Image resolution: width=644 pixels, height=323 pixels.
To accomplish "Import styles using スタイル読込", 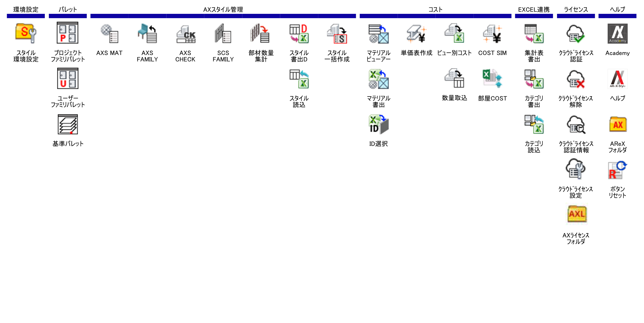I will click(299, 79).
